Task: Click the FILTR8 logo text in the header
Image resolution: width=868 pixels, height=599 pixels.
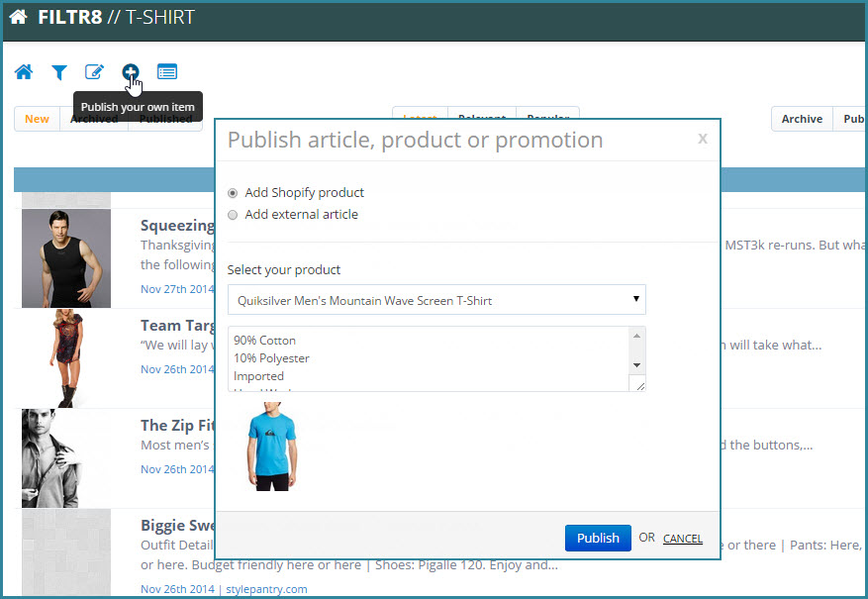Action: point(69,17)
